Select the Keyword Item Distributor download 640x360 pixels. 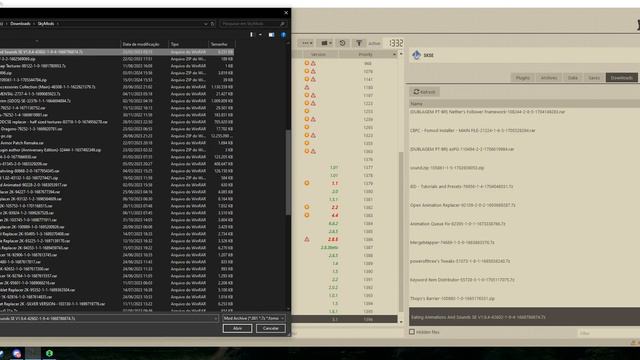524,280
